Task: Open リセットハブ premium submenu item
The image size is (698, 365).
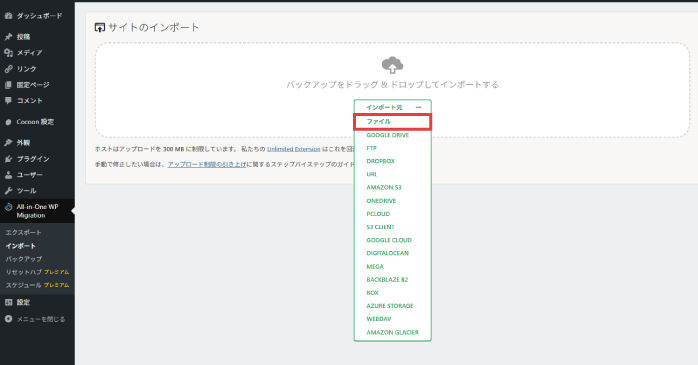Action: pos(37,272)
